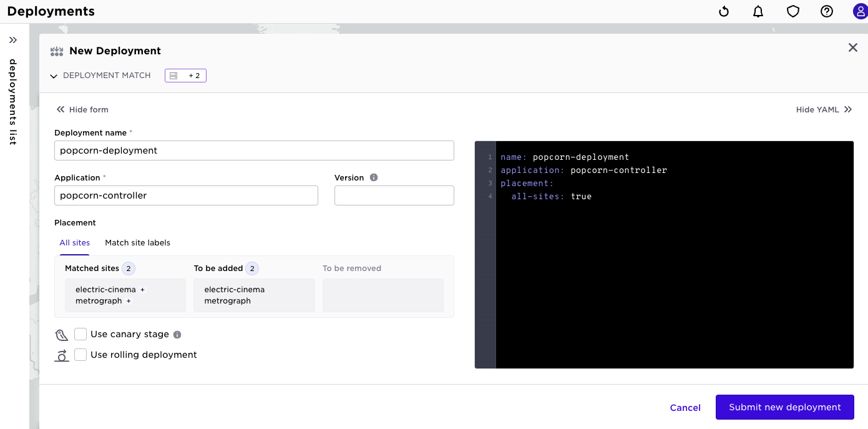Click the info tooltip beside Use canary stage
This screenshot has height=429, width=868.
(x=177, y=334)
